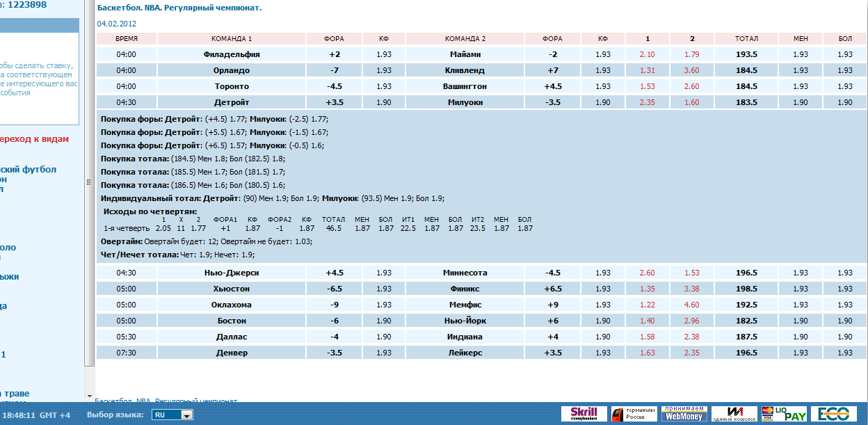Click the -7 handicap for Орландо
Screen dimensions: 868x425
click(x=335, y=70)
